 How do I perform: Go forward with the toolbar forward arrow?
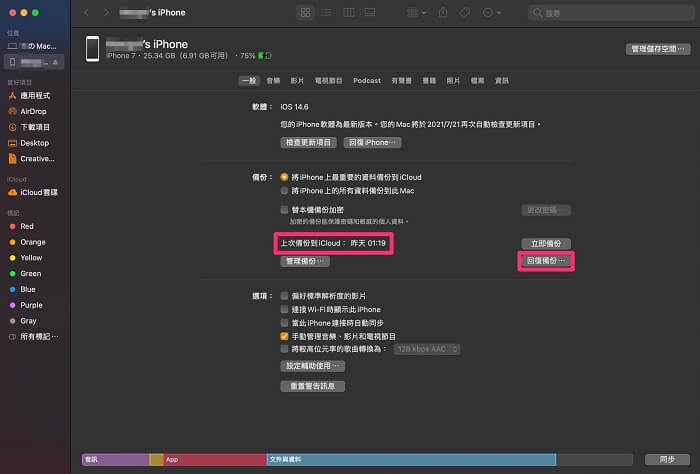click(x=106, y=12)
